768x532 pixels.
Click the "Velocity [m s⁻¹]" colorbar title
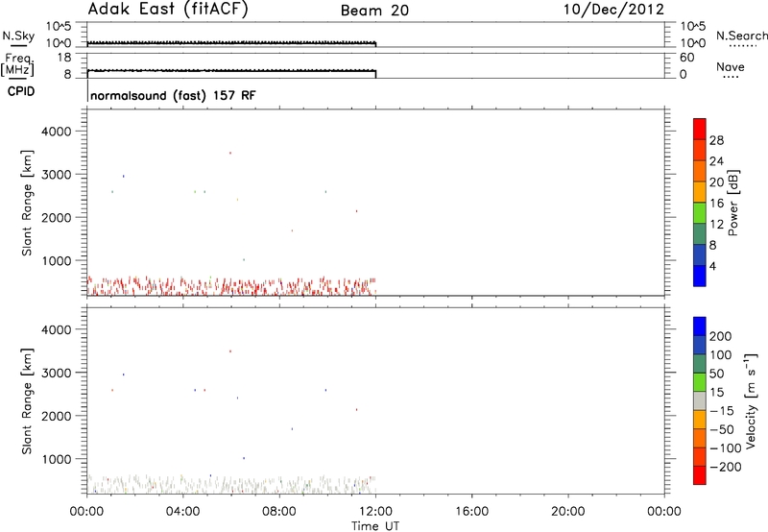(751, 401)
